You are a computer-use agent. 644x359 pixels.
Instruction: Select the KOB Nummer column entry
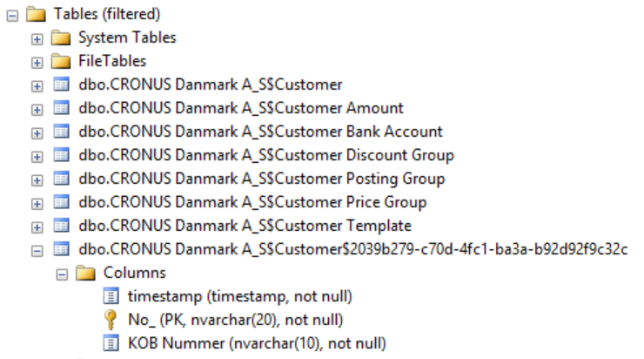[x=257, y=343]
